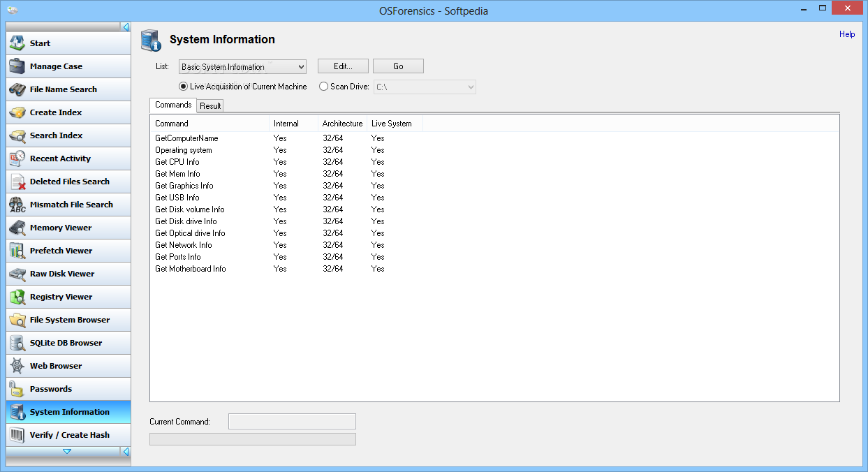Screen dimensions: 868x472
Task: Switch to the Result tab
Action: [x=210, y=106]
